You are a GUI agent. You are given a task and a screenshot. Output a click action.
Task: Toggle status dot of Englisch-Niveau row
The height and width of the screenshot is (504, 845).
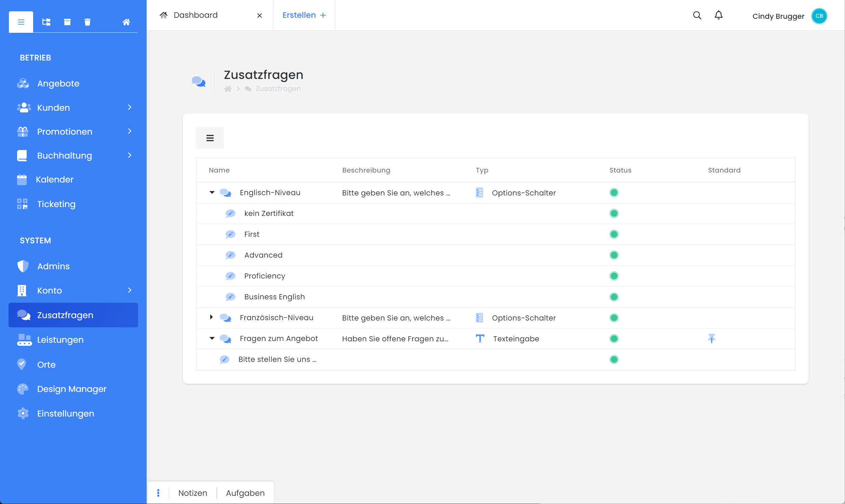pos(614,193)
